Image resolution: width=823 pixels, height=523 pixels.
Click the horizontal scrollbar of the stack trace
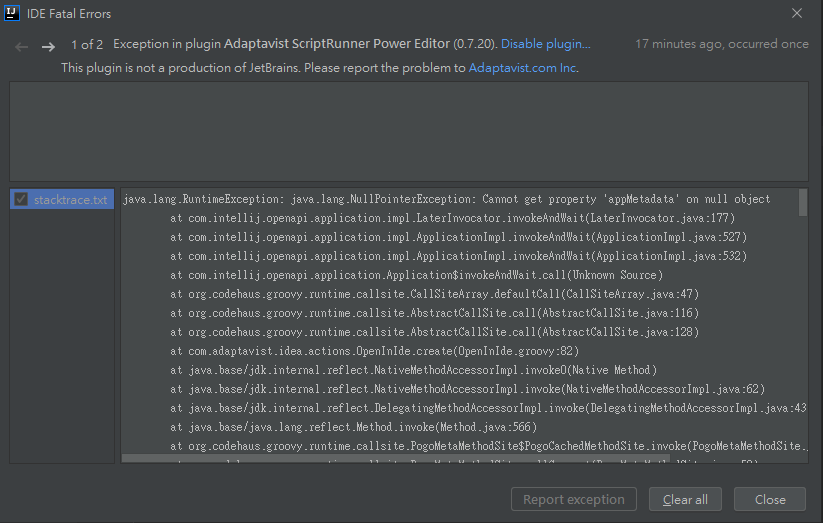coord(396,459)
